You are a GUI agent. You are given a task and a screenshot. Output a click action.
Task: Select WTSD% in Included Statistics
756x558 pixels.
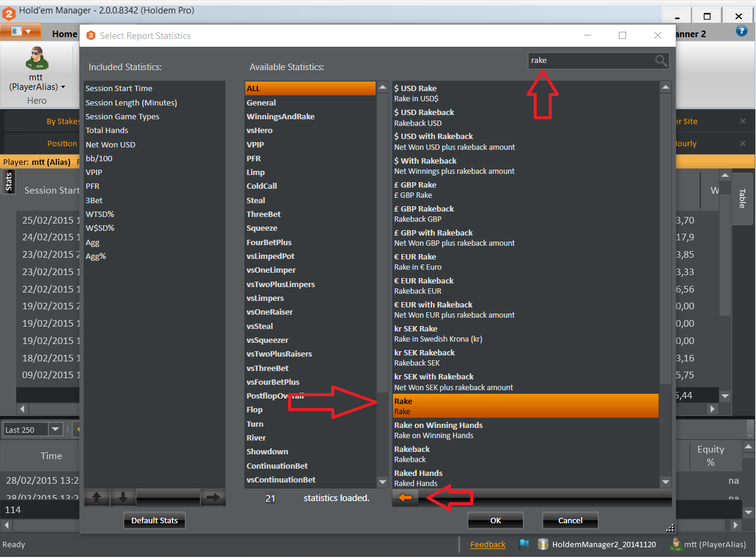pos(154,214)
